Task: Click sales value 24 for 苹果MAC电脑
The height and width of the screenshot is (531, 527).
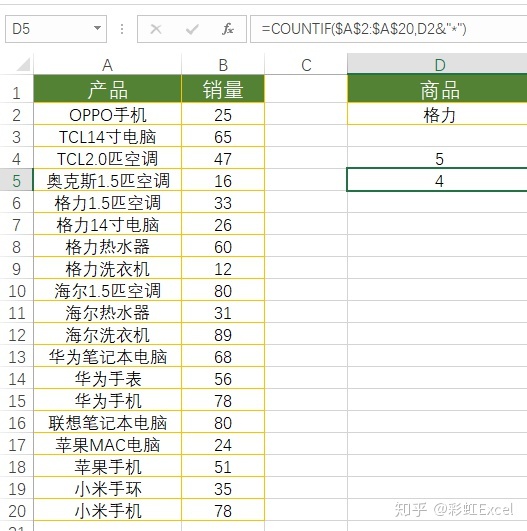Action: pyautogui.click(x=223, y=445)
